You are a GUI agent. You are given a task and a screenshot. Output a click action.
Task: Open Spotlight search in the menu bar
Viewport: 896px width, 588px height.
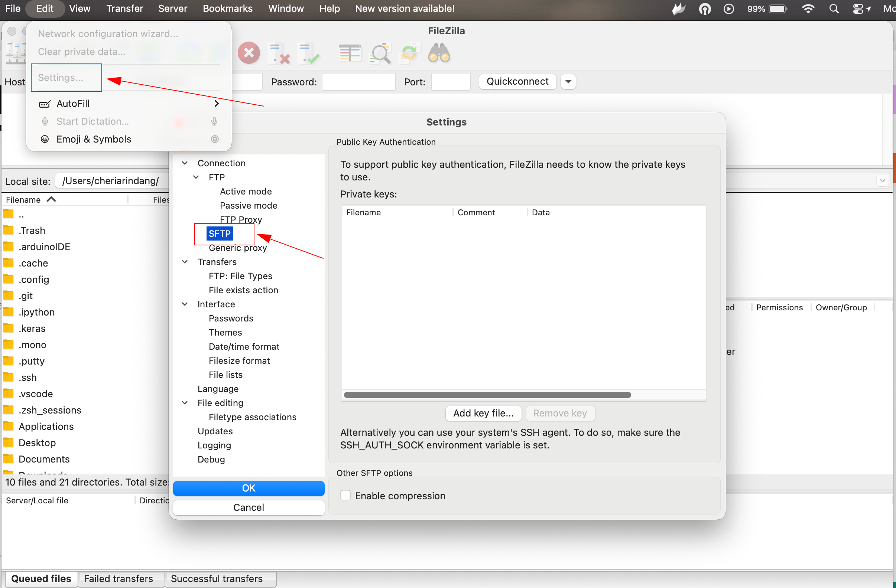click(834, 9)
